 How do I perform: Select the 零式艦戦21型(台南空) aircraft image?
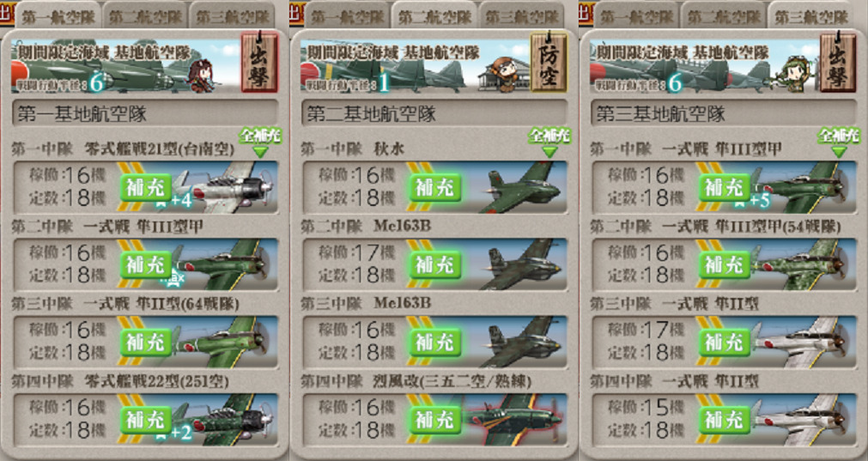pos(226,187)
